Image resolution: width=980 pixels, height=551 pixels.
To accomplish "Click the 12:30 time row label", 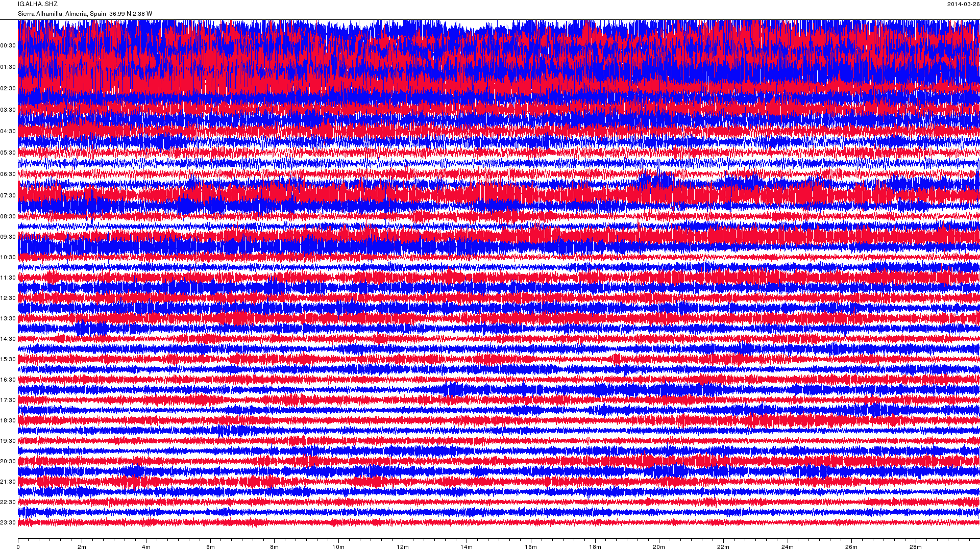I will tap(8, 298).
